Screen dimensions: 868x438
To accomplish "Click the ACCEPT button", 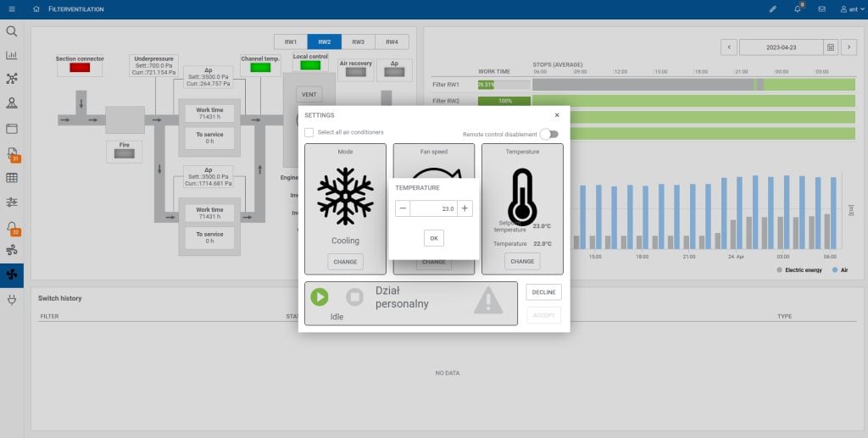I will tap(543, 315).
